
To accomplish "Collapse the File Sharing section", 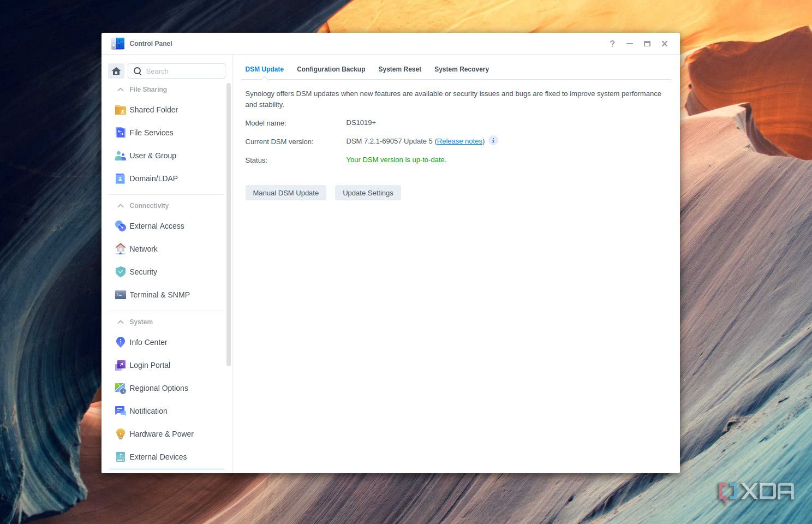I will [x=121, y=90].
